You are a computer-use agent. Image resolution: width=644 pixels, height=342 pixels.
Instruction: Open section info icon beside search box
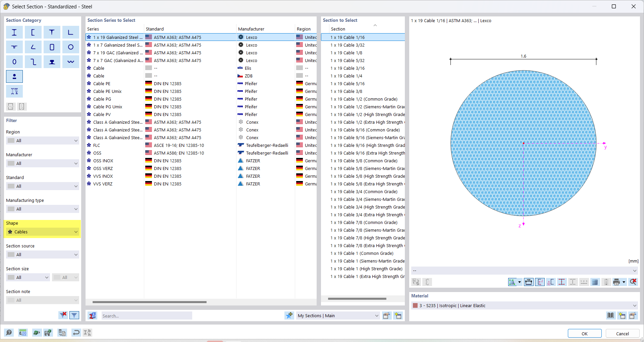pyautogui.click(x=93, y=316)
